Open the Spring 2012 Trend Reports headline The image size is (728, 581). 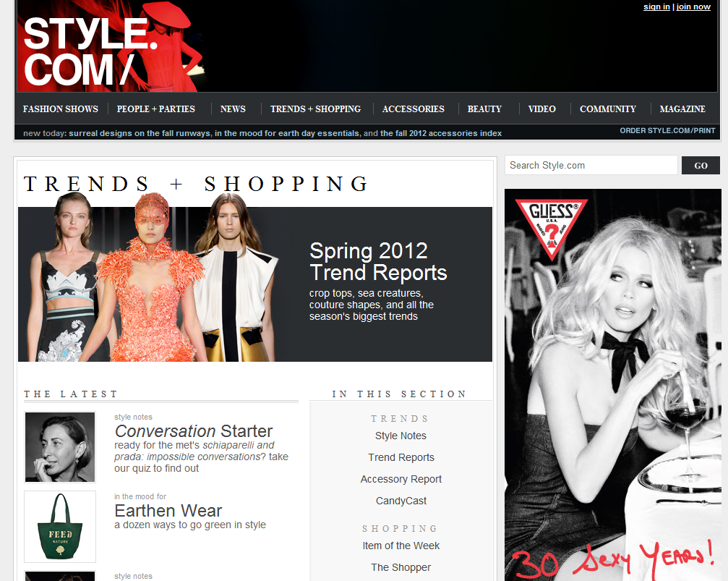378,262
